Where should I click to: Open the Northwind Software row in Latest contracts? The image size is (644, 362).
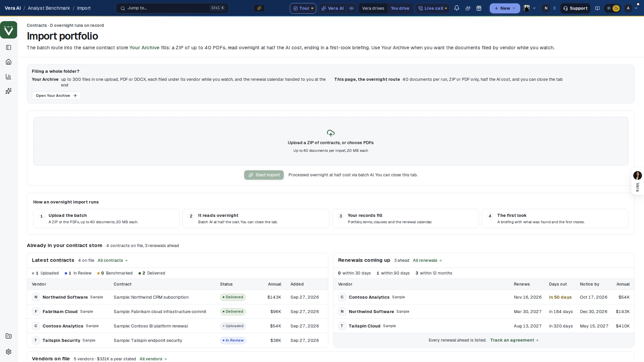click(x=178, y=297)
